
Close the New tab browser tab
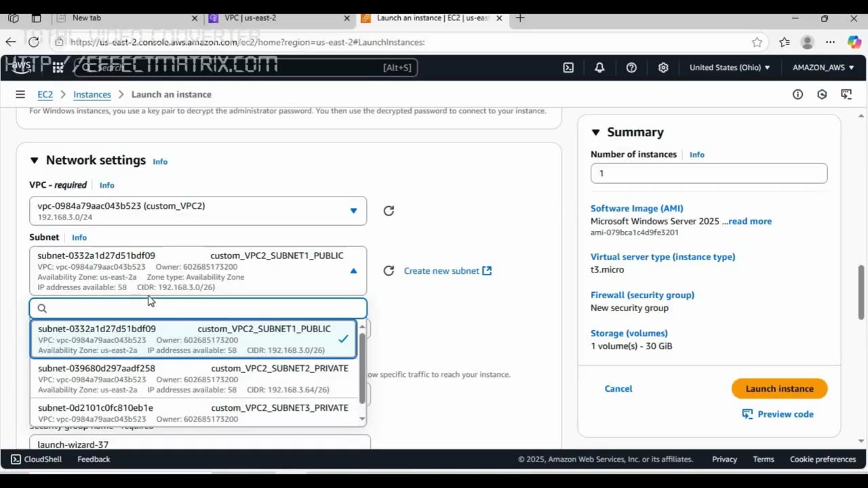pos(195,18)
